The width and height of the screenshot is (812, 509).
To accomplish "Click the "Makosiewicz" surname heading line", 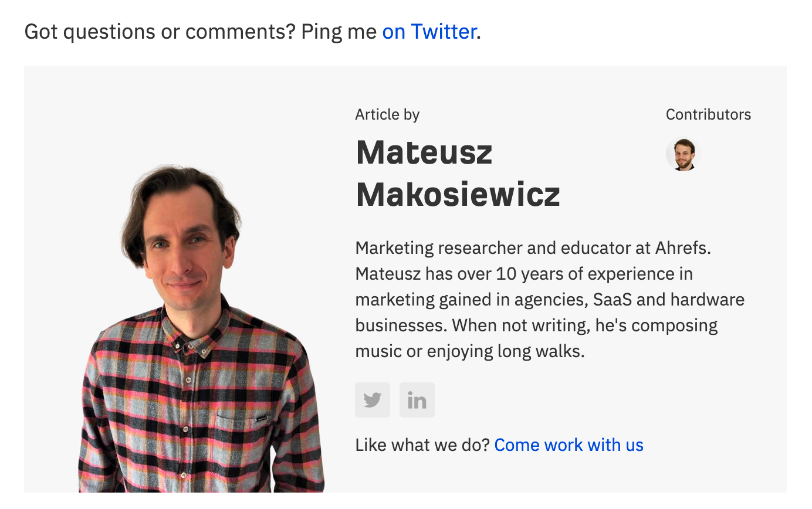I will 458,195.
